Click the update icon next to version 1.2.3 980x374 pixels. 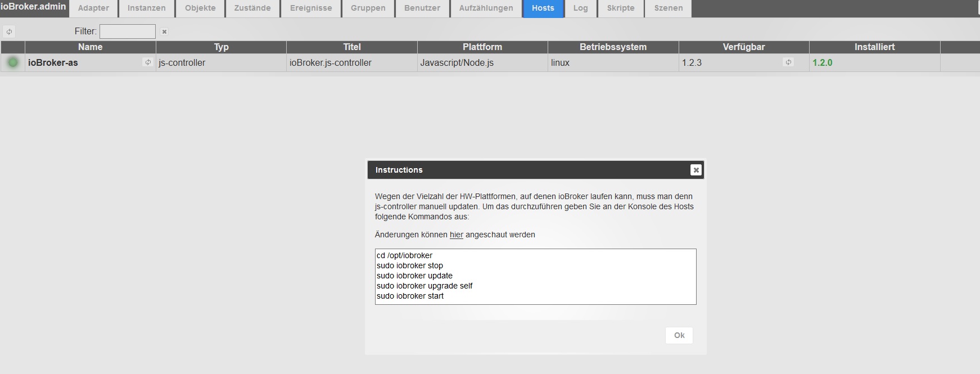pos(788,62)
